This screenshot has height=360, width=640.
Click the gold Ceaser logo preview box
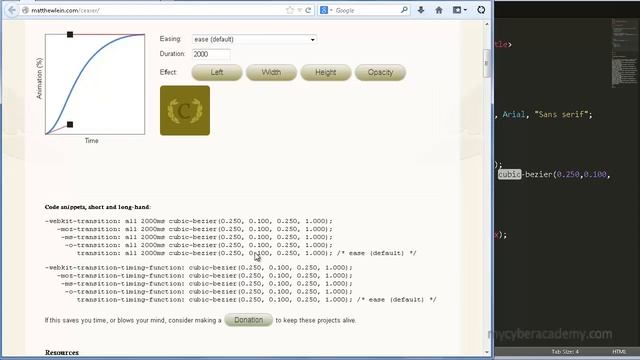185,110
